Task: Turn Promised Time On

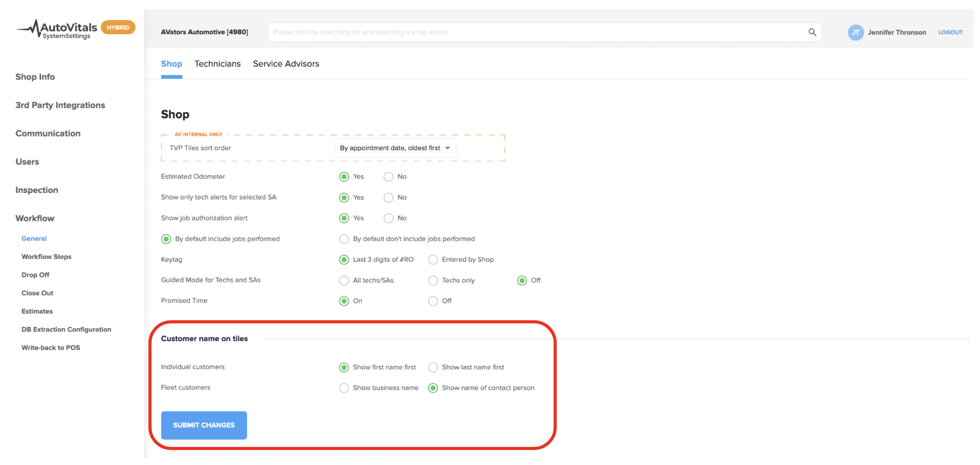Action: click(x=344, y=301)
